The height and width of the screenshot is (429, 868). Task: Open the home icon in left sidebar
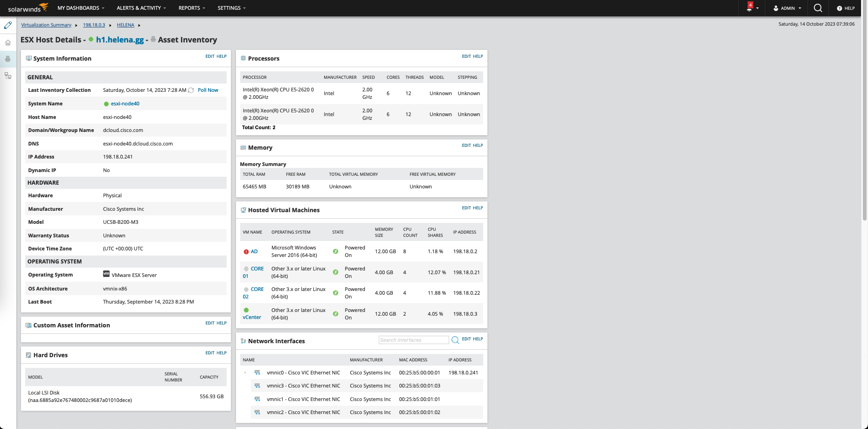click(8, 42)
